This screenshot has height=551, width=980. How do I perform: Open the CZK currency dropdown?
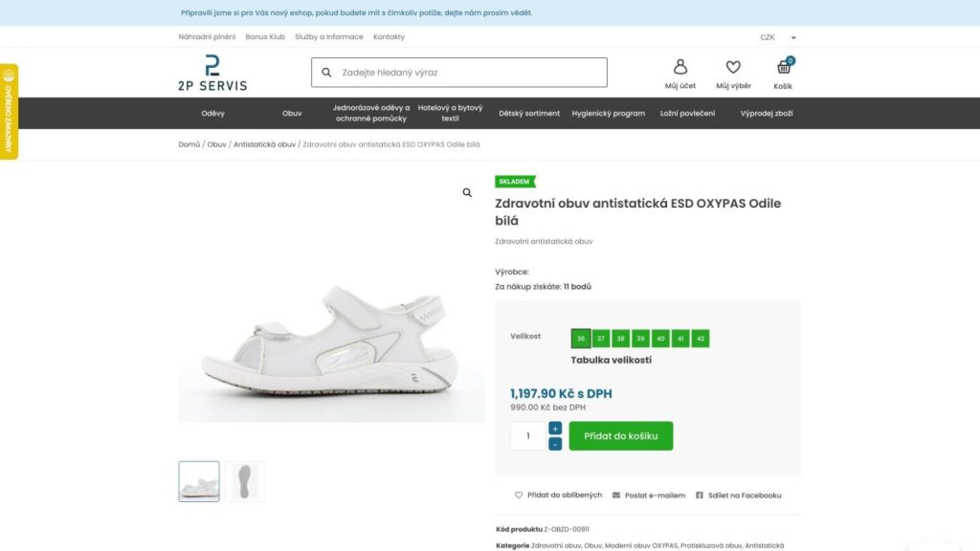(777, 37)
